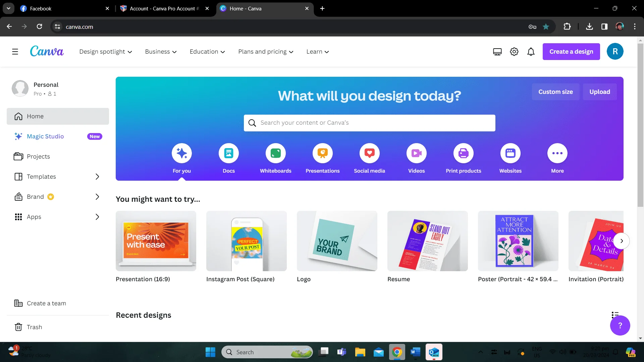Screen dimensions: 644x362
Task: Open the password manager key icon
Action: [x=532, y=27]
